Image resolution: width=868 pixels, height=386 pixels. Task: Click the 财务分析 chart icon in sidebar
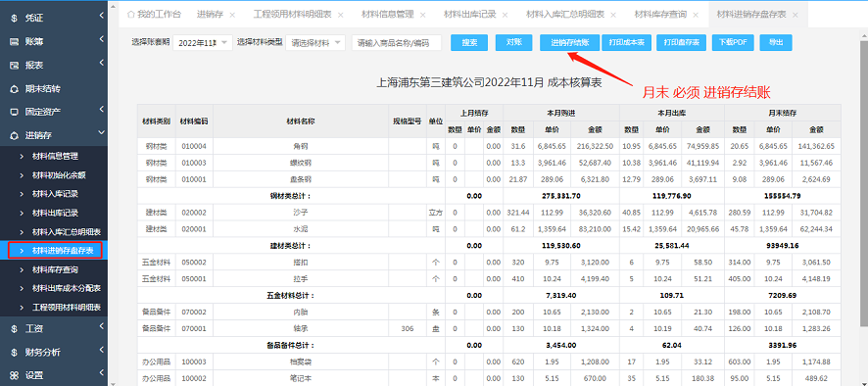click(15, 353)
